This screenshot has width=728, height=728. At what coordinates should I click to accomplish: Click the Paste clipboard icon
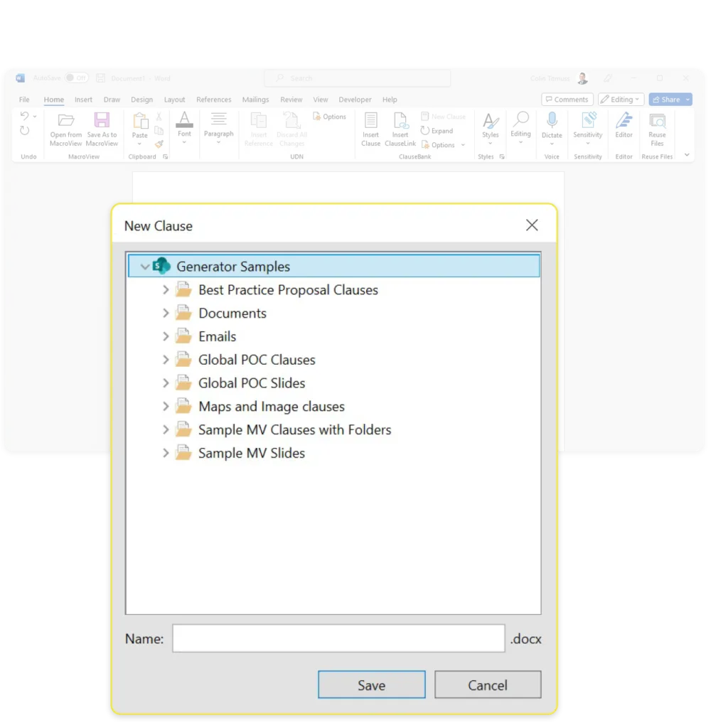140,121
